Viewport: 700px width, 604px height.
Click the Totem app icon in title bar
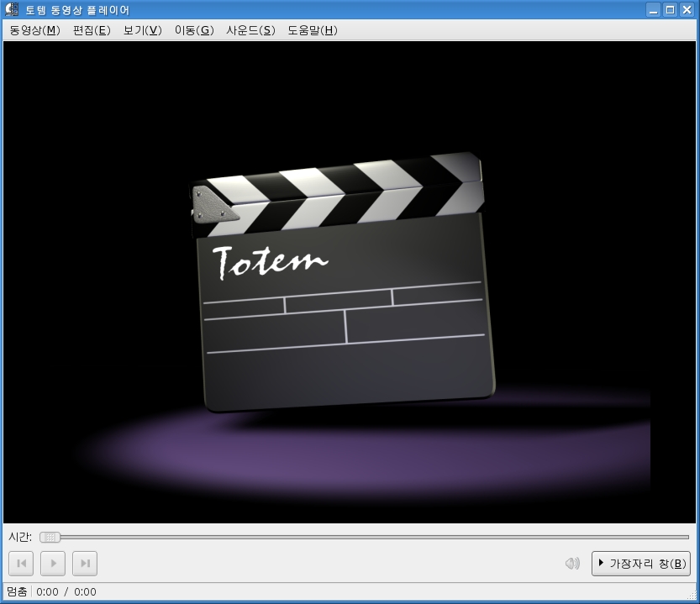point(12,9)
